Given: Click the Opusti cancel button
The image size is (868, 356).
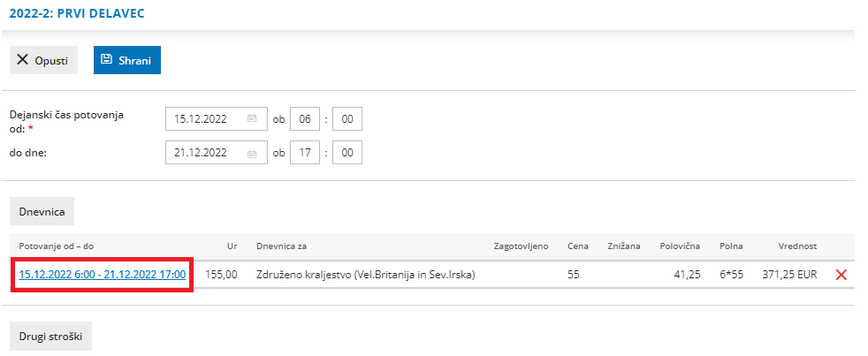Looking at the screenshot, I should [43, 59].
